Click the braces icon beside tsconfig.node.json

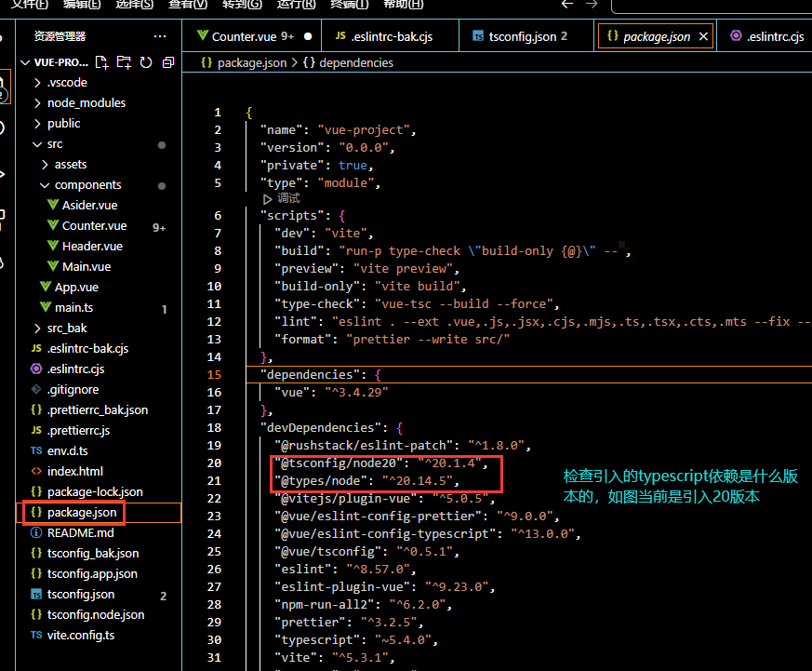click(x=36, y=614)
